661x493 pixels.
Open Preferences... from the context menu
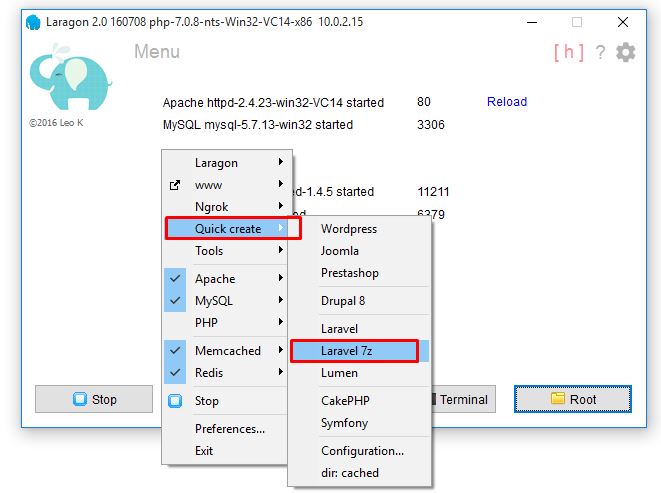click(230, 429)
